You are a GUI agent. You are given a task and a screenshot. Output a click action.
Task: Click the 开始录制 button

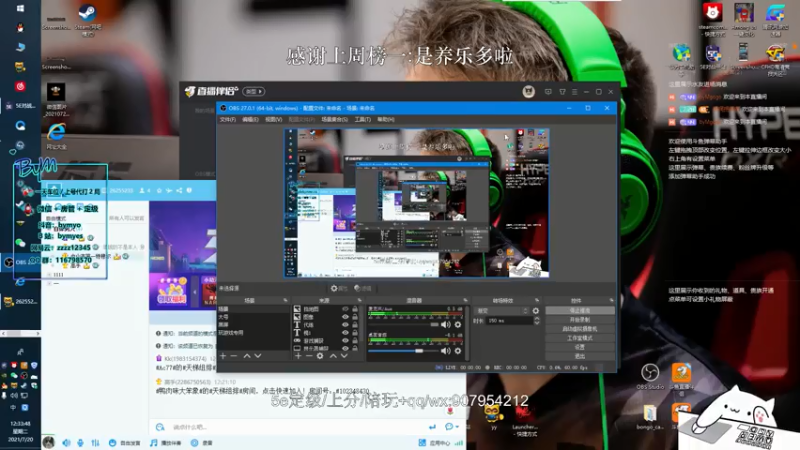(580, 319)
